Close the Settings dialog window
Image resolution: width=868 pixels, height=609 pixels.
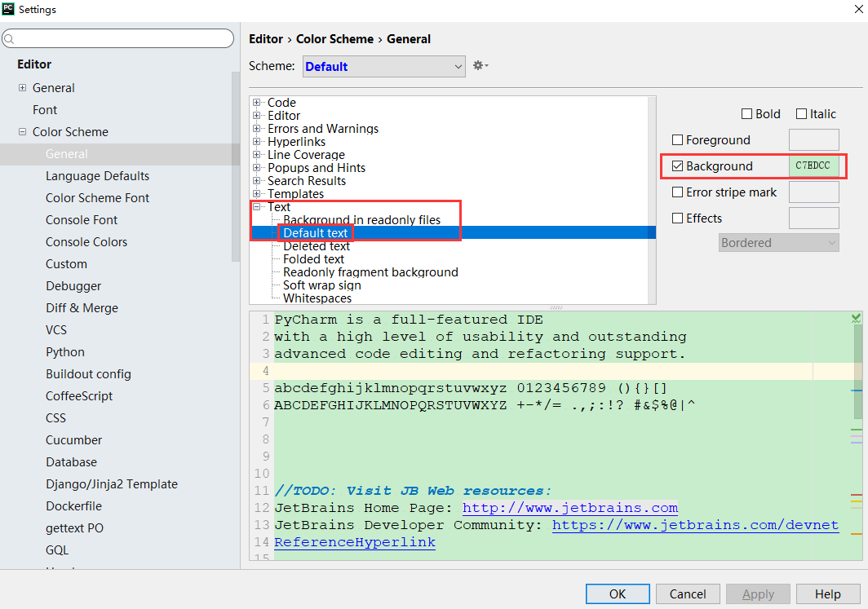coord(858,10)
